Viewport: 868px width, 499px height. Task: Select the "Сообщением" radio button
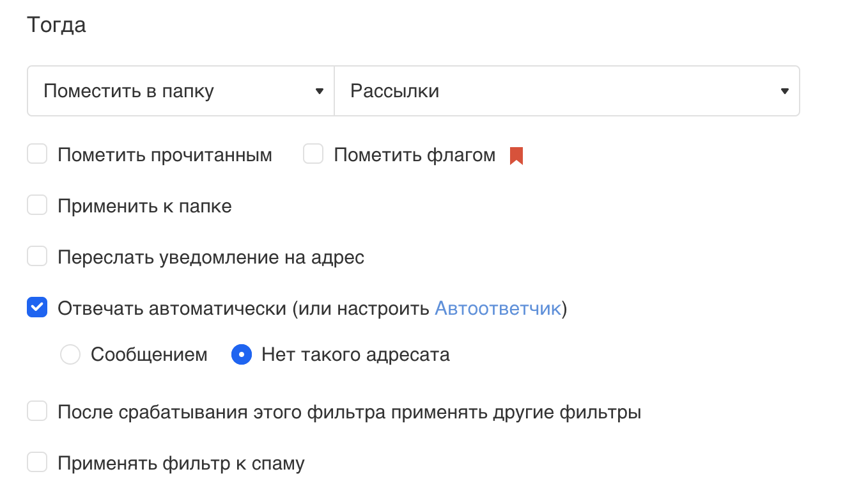click(x=70, y=354)
